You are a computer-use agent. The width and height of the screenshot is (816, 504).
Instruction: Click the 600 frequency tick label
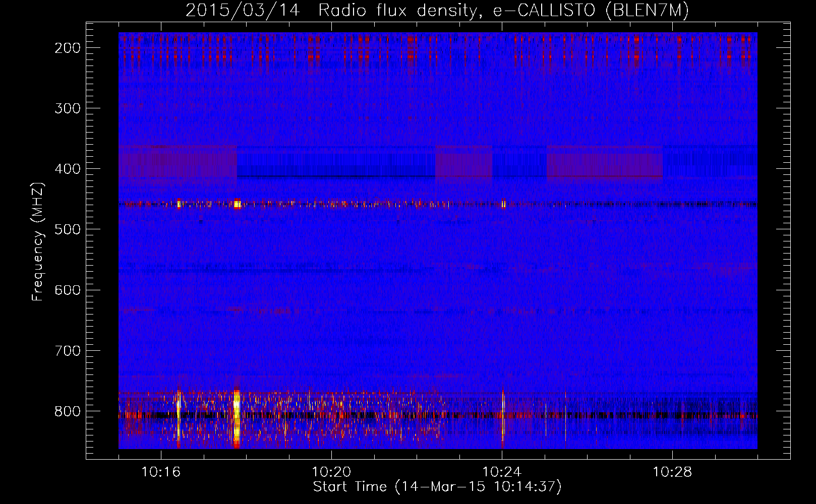click(68, 290)
